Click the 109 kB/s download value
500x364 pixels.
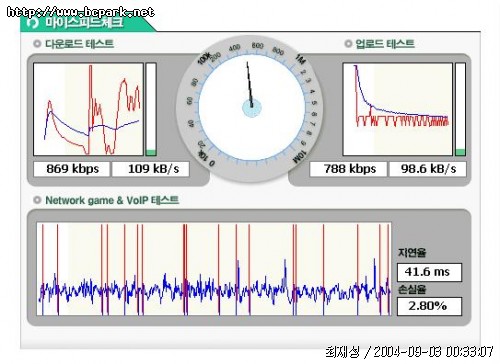coord(151,169)
